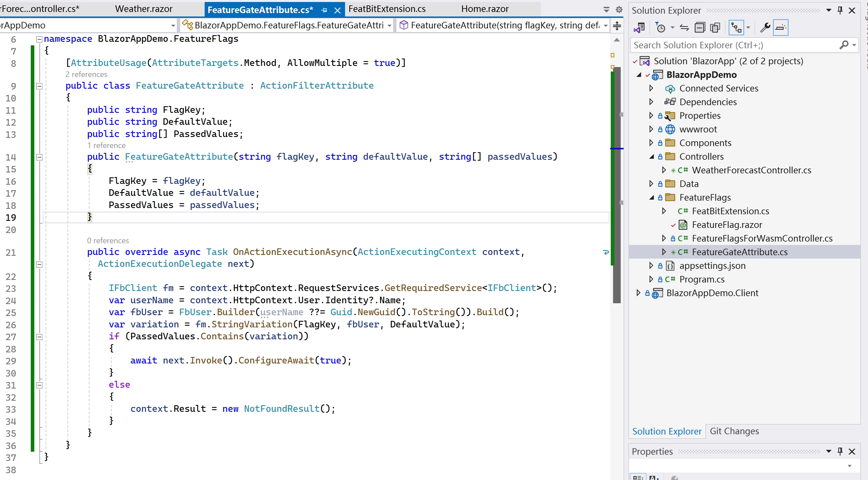The width and height of the screenshot is (868, 480).
Task: Collapse the constructor on line 14
Action: 39,157
